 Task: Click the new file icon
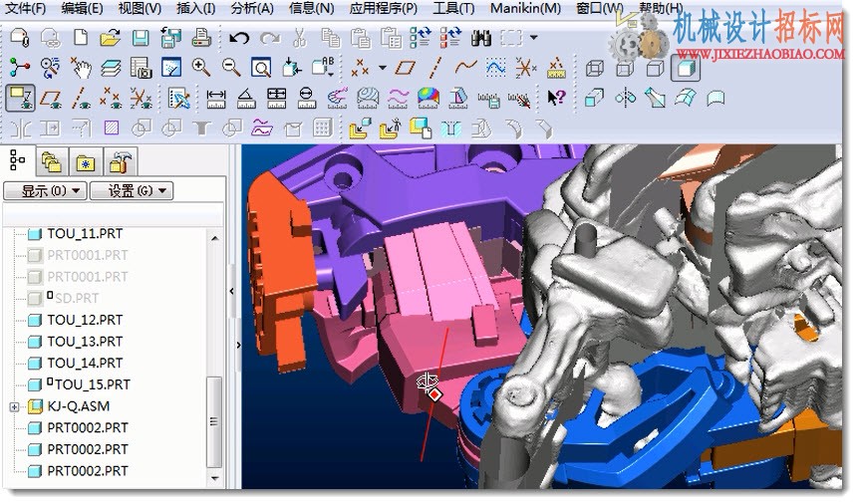click(x=81, y=38)
